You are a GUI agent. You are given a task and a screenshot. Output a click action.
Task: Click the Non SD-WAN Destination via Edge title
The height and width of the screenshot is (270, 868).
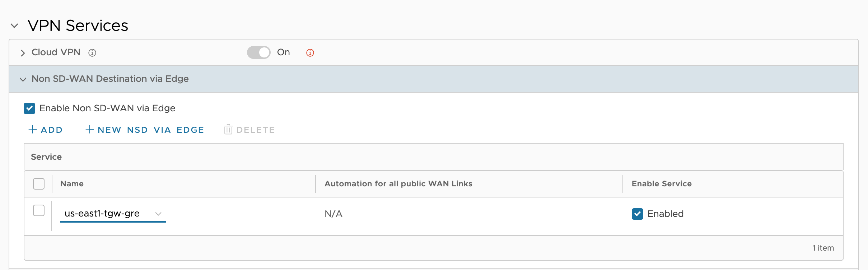point(110,79)
